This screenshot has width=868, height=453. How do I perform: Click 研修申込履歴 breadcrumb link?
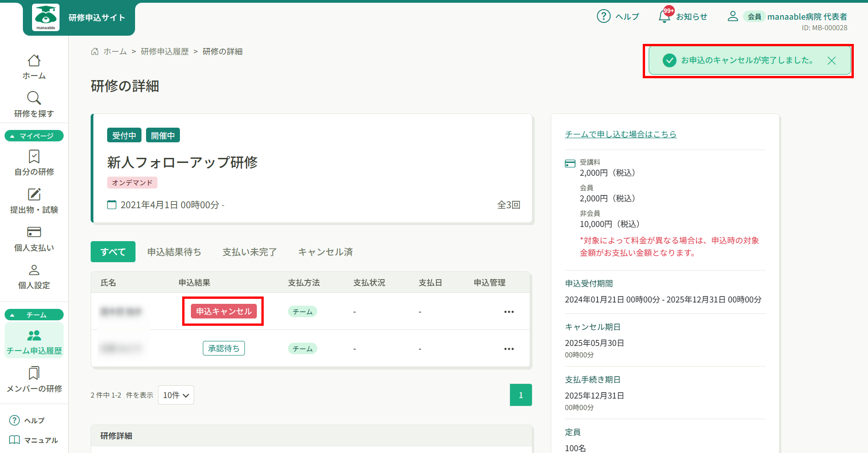tap(164, 52)
